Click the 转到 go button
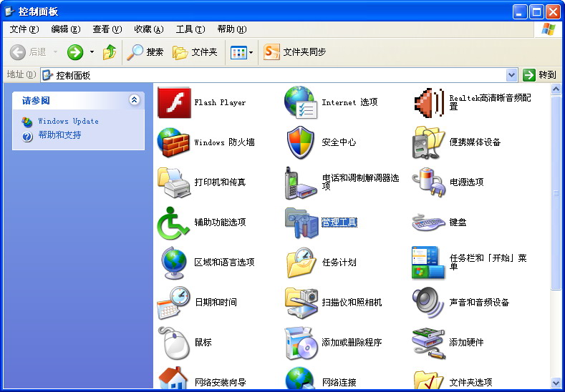Screen dimensions: 565x392 (539, 75)
